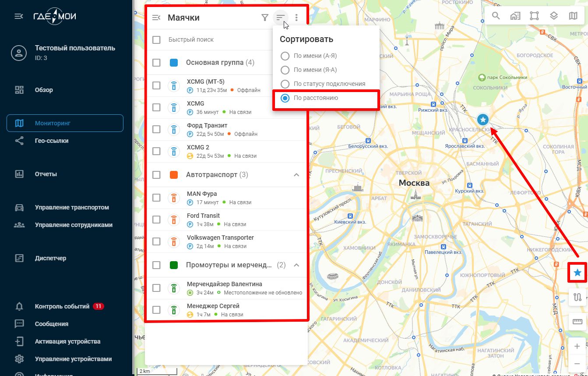Click the filter funnel icon in Маячки panel
Screen dimensions: 588x376
coord(264,18)
